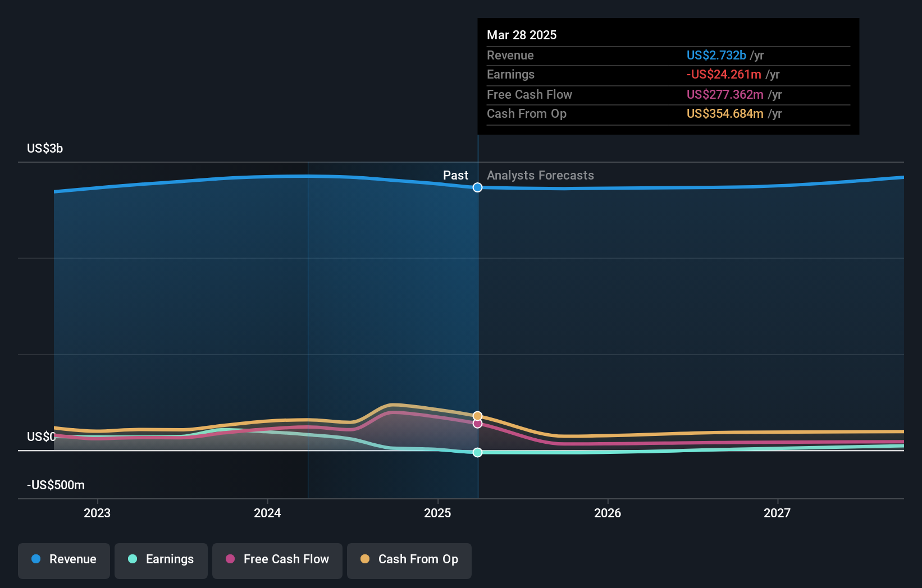
Task: Click the Earnings row label in tooltip
Action: (510, 74)
